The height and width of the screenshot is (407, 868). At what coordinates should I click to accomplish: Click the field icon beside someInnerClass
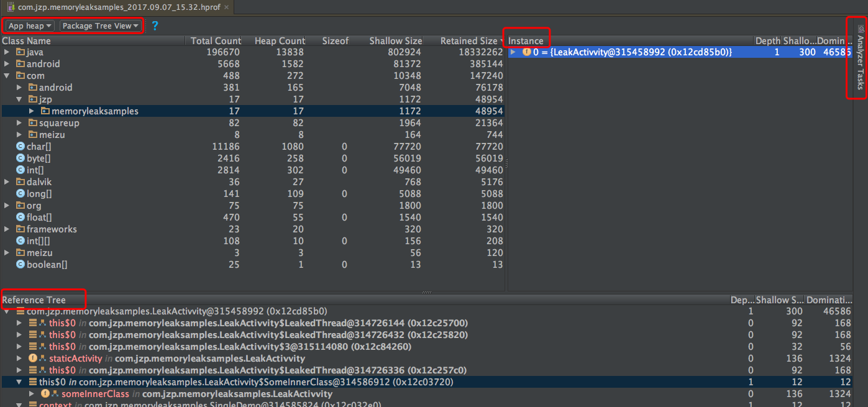[x=45, y=394]
